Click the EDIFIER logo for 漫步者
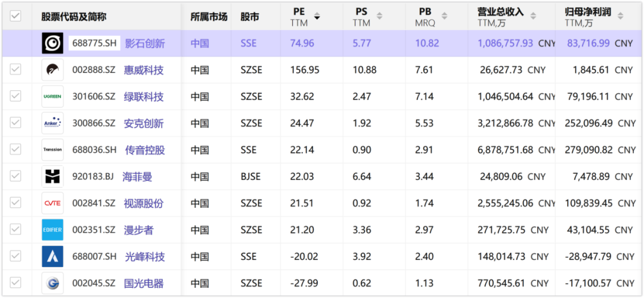This screenshot has width=644, height=298. [52, 230]
